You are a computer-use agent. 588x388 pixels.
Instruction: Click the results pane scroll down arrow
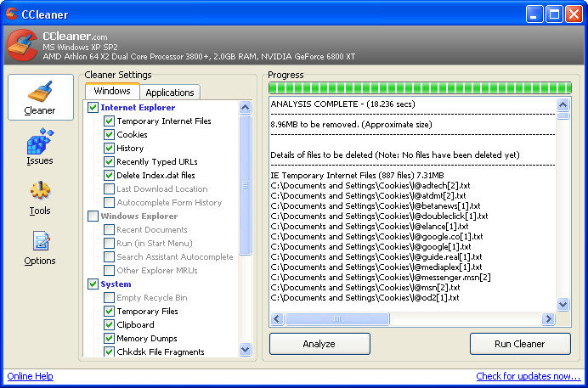point(563,304)
